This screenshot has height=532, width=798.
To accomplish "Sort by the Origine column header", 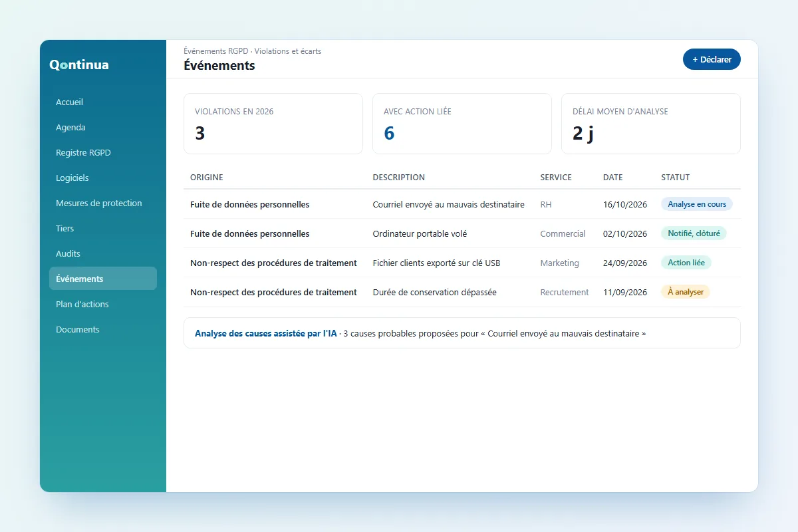I will coord(207,178).
